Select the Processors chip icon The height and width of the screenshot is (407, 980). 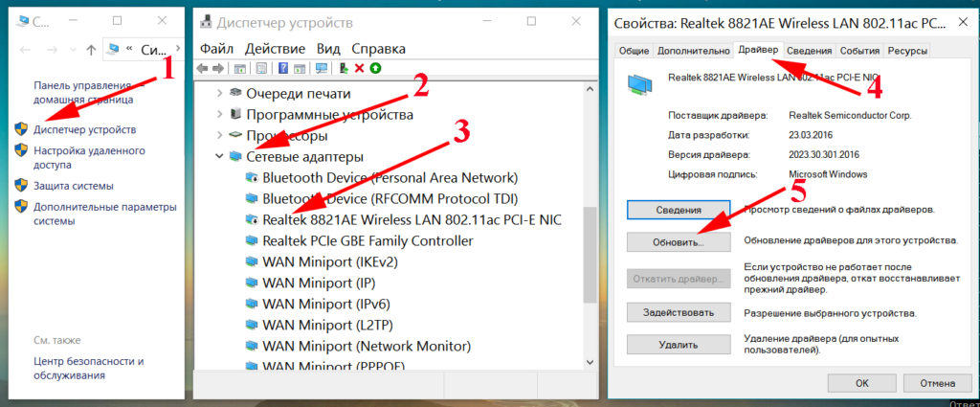pyautogui.click(x=235, y=135)
